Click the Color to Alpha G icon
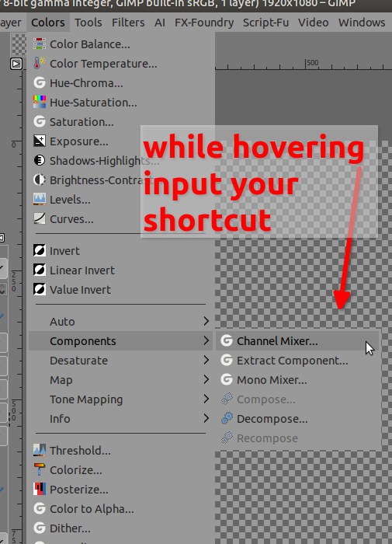The height and width of the screenshot is (544, 392). (x=40, y=508)
